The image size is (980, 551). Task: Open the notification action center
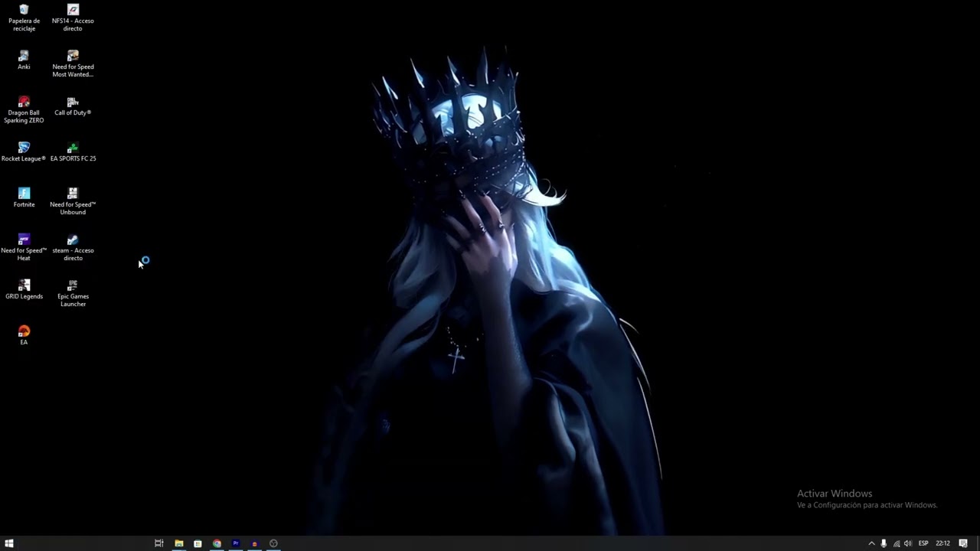[x=963, y=543]
